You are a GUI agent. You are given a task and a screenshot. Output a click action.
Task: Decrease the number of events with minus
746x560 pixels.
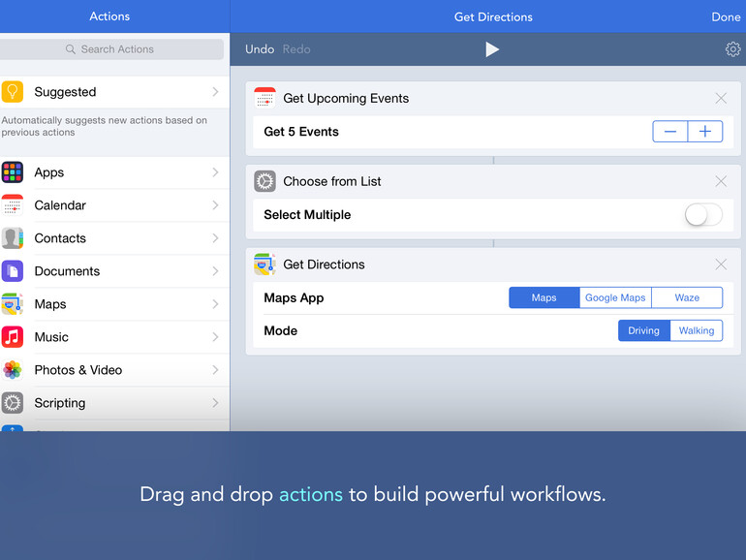(669, 132)
